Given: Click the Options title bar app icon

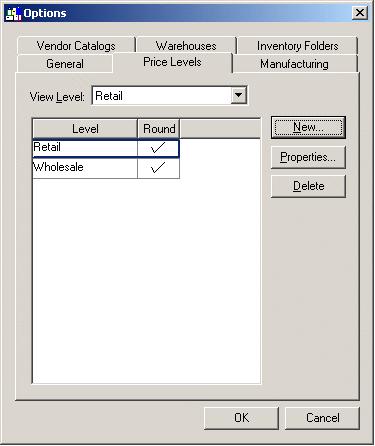Looking at the screenshot, I should 13,13.
